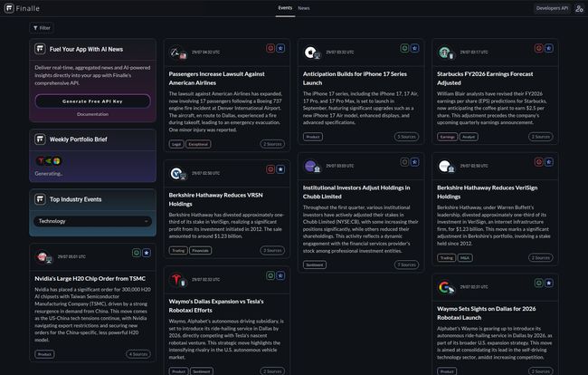
Task: Click the Google logo on Waymo Sets Sights card
Action: (444, 287)
